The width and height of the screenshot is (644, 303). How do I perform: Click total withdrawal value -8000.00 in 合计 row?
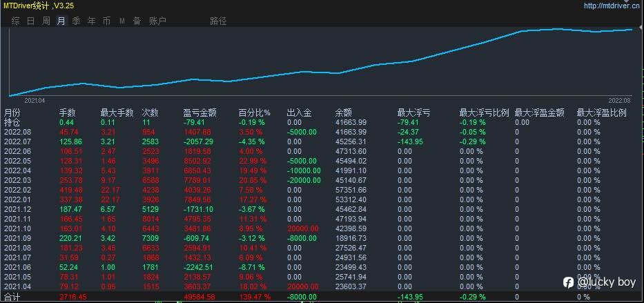302,297
